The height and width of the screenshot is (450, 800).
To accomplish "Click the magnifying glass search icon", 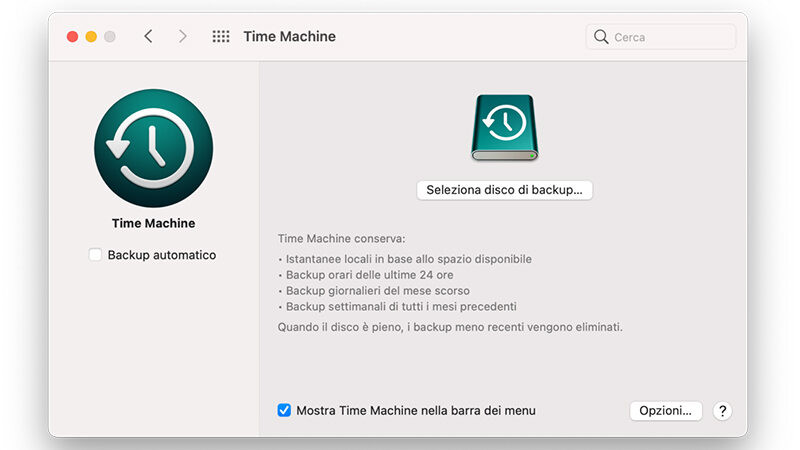I will (601, 37).
